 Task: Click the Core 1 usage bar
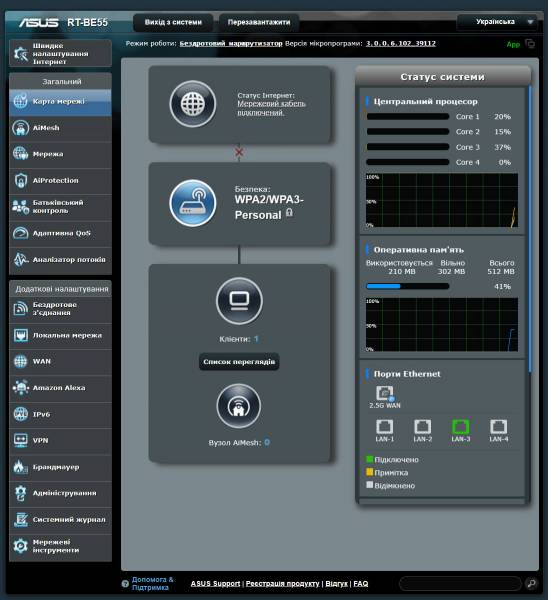tap(408, 117)
